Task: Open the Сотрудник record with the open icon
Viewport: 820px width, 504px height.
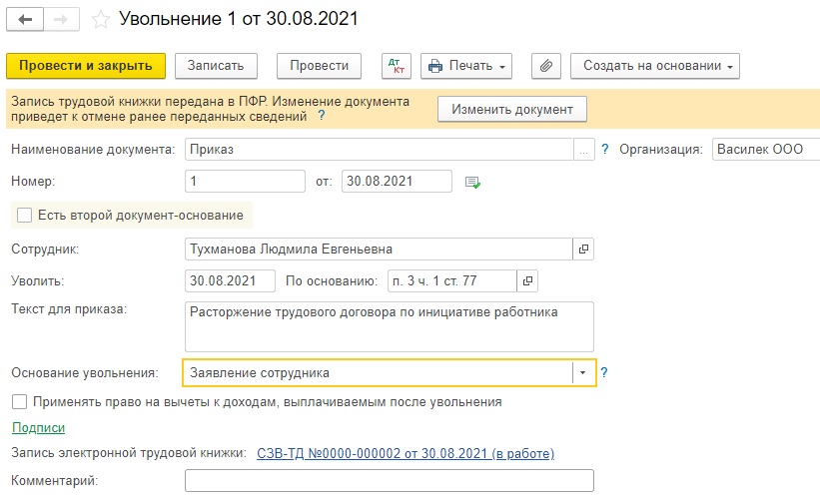Action: 583,249
